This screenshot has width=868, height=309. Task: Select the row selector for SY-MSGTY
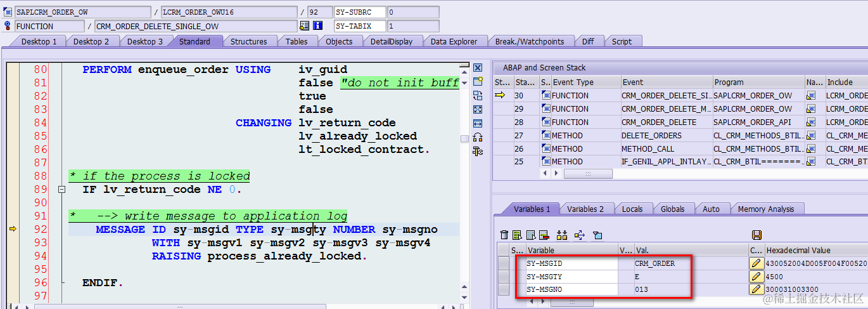(x=504, y=277)
